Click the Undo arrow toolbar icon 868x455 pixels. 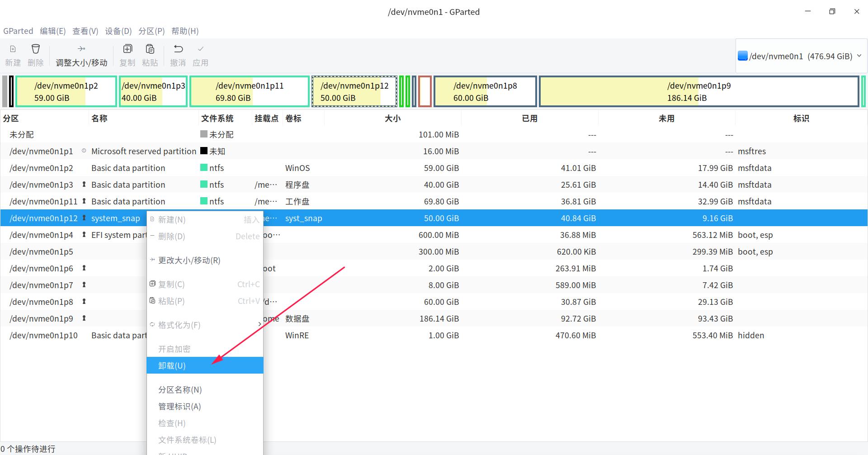pos(178,49)
